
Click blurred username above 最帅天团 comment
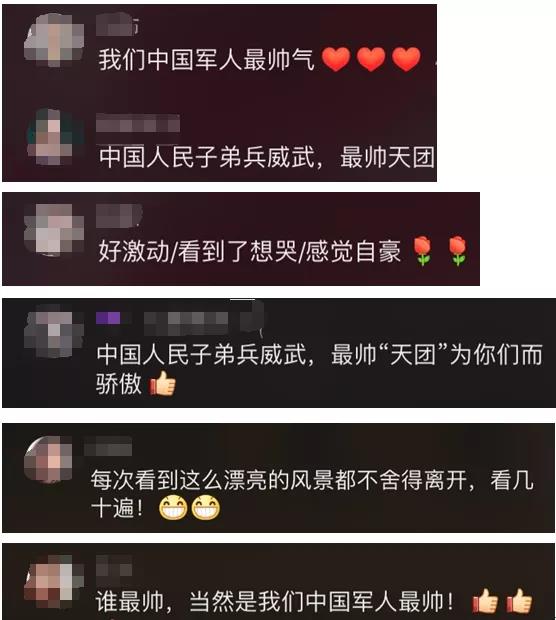[138, 123]
